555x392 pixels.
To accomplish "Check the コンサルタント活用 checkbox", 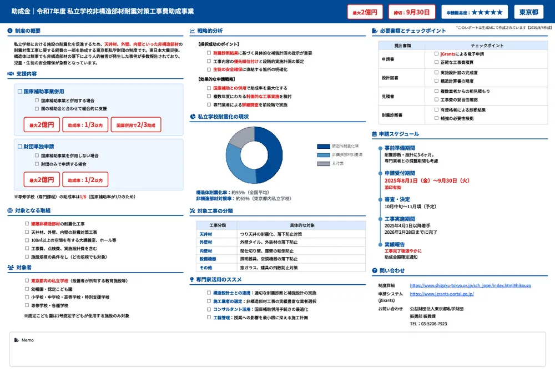I will pyautogui.click(x=209, y=309).
